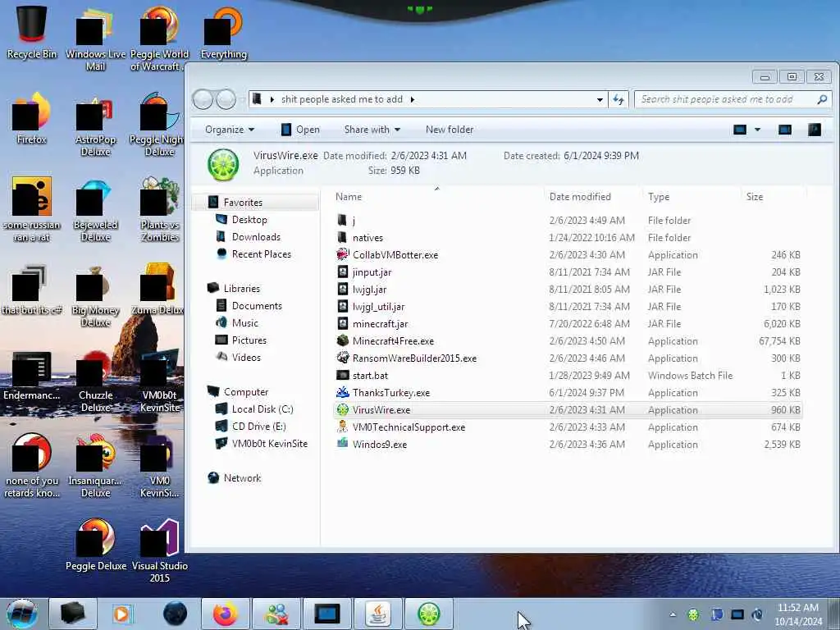
Task: Sort by the Size column header
Action: [773, 197]
